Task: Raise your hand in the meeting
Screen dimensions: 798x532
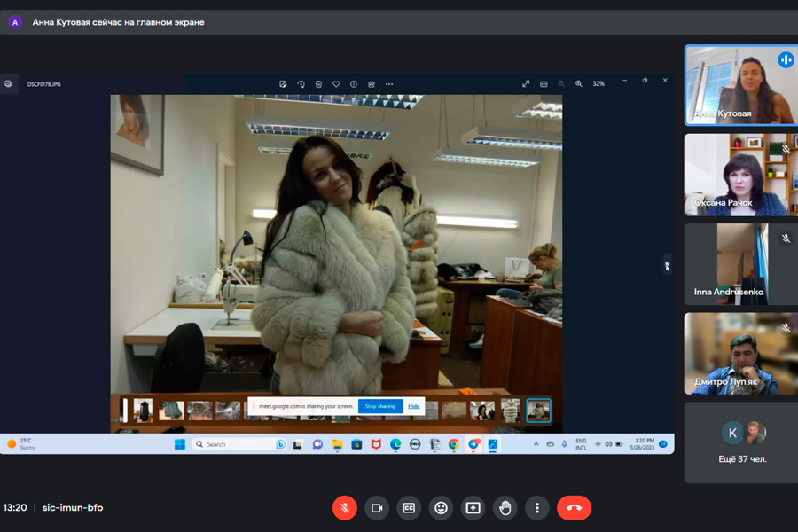Action: point(505,508)
